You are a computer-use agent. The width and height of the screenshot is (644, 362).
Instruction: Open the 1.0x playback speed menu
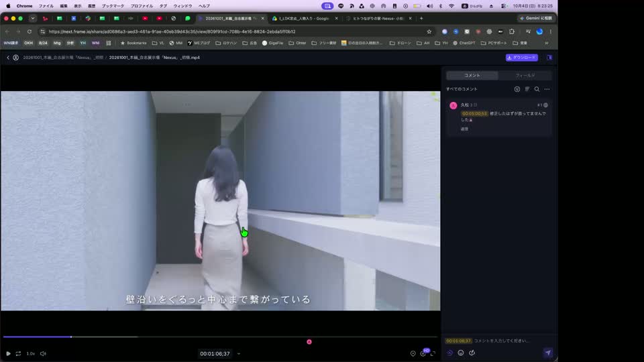30,353
